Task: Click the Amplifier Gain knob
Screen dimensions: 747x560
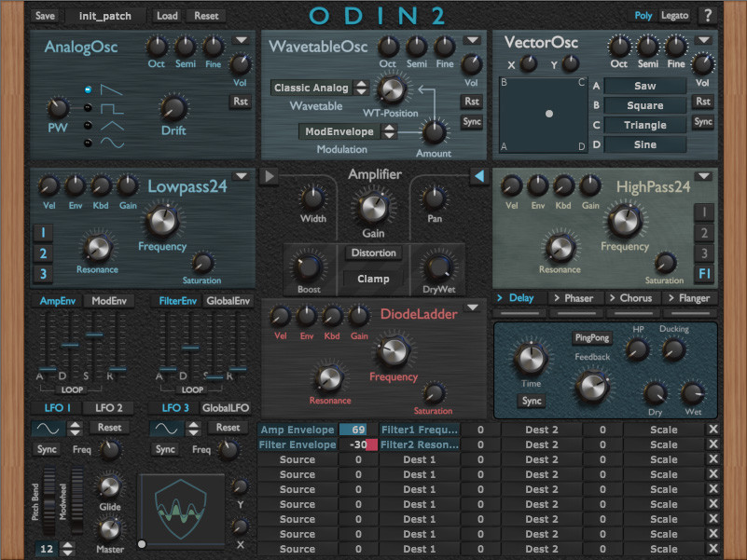Action: coord(373,209)
